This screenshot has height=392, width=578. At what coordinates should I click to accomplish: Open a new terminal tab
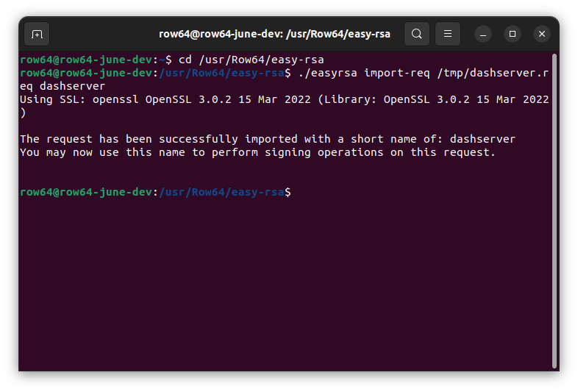click(38, 34)
